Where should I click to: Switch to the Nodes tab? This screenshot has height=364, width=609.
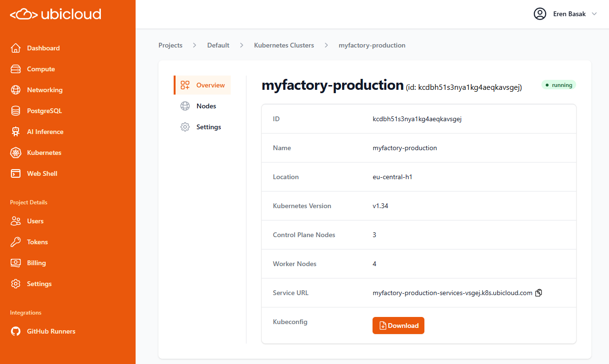pos(202,106)
